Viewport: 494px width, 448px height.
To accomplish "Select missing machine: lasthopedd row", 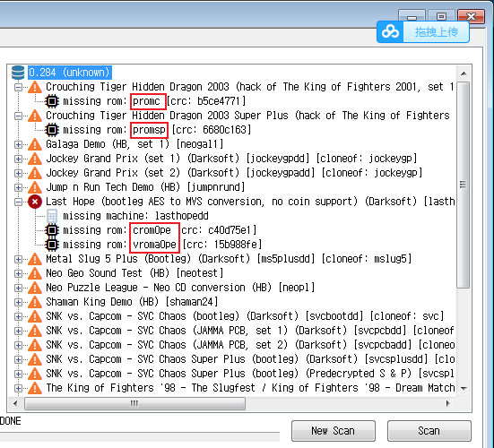I will pos(135,216).
